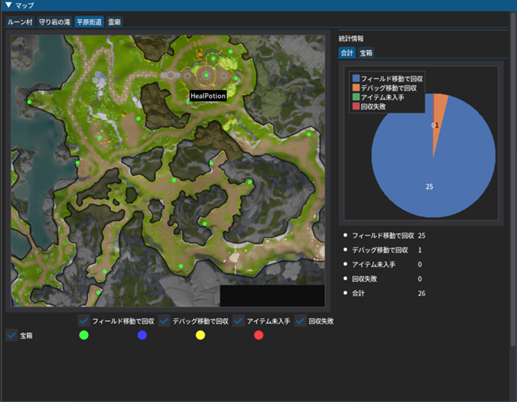Click the blue color circle under デバッグ移動で回収
Screen dimensions: 517x402
click(x=142, y=335)
